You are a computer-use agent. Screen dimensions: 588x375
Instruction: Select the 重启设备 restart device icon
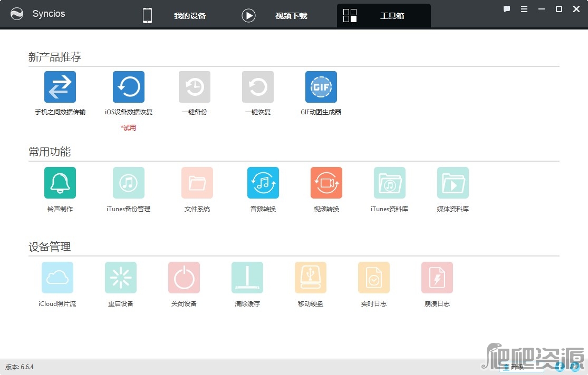point(121,278)
